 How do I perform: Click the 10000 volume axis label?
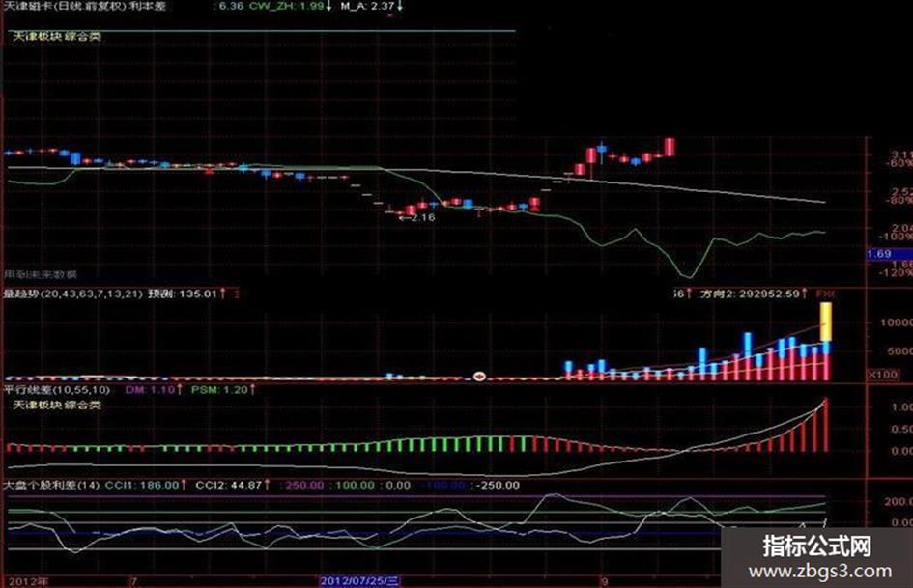click(x=897, y=322)
